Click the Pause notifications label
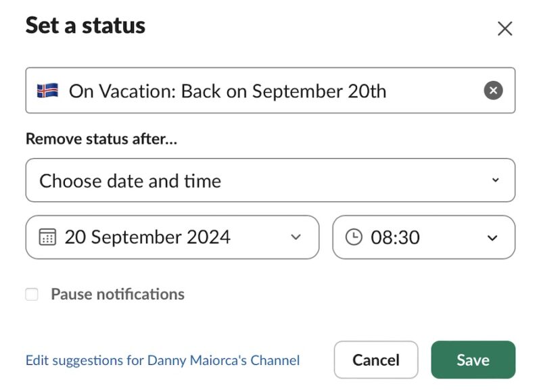Viewport: 541px width, 392px height. [116, 294]
